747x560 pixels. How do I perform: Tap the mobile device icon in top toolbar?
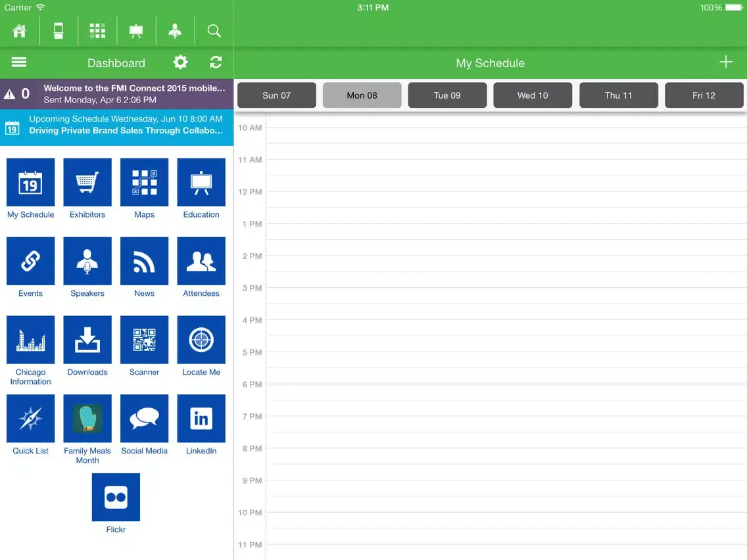click(x=59, y=31)
